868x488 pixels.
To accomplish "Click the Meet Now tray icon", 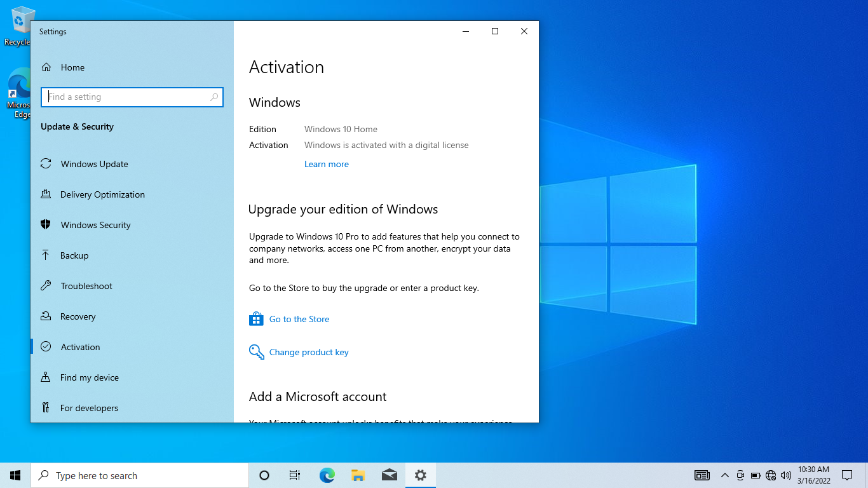I will click(740, 475).
